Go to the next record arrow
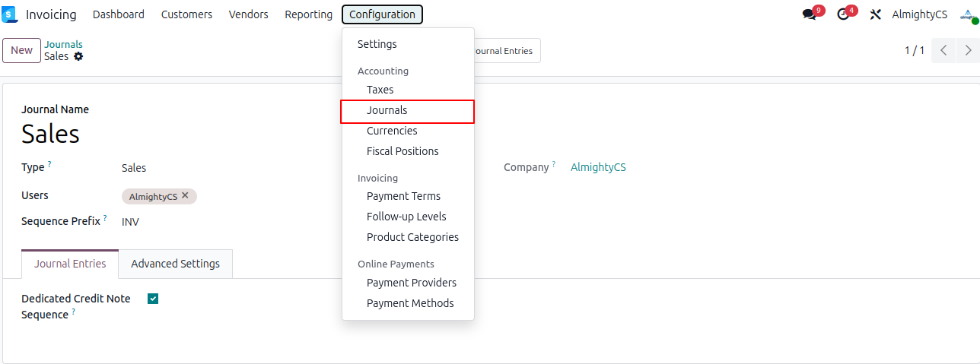The height and width of the screenshot is (364, 980). 968,51
